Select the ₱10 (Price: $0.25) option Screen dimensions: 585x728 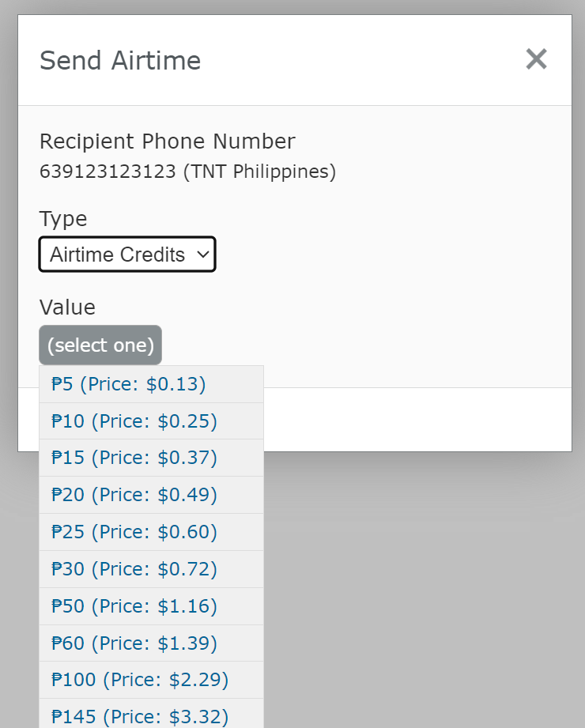(x=151, y=421)
